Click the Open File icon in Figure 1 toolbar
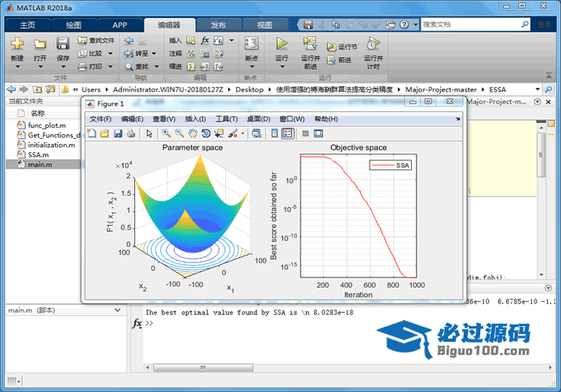This screenshot has height=392, width=561. 104,133
